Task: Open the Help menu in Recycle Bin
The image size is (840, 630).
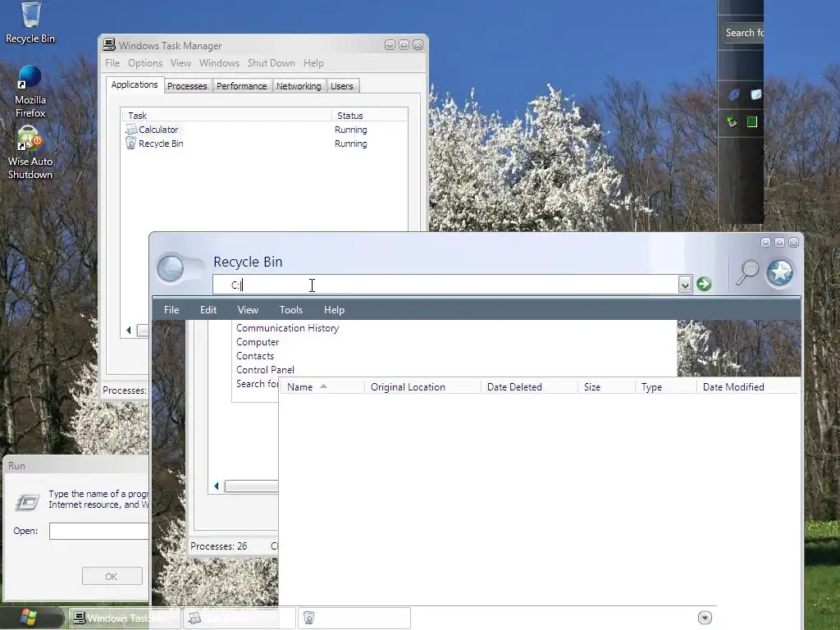Action: pos(334,309)
